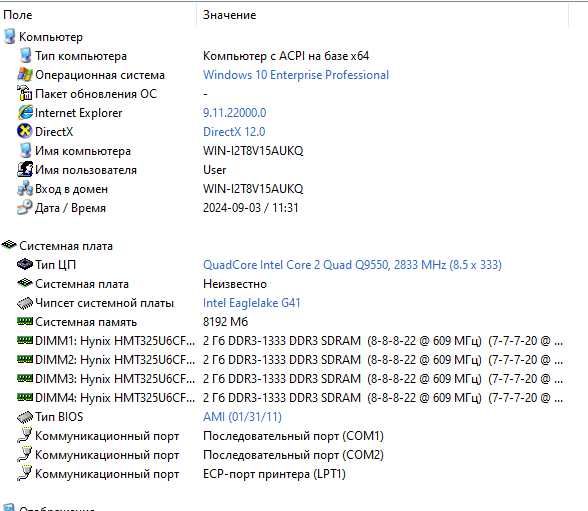Click the Имя компьютера icon

(x=25, y=151)
